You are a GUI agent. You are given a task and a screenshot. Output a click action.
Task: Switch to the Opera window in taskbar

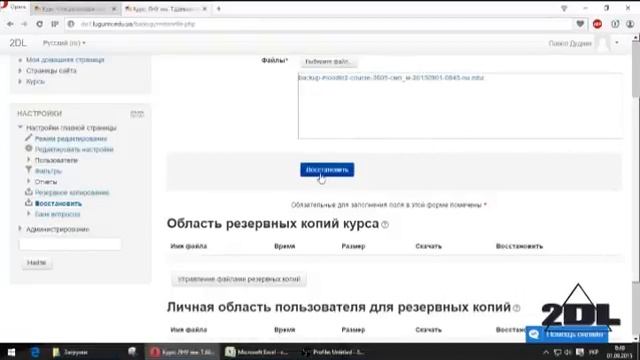(182, 352)
